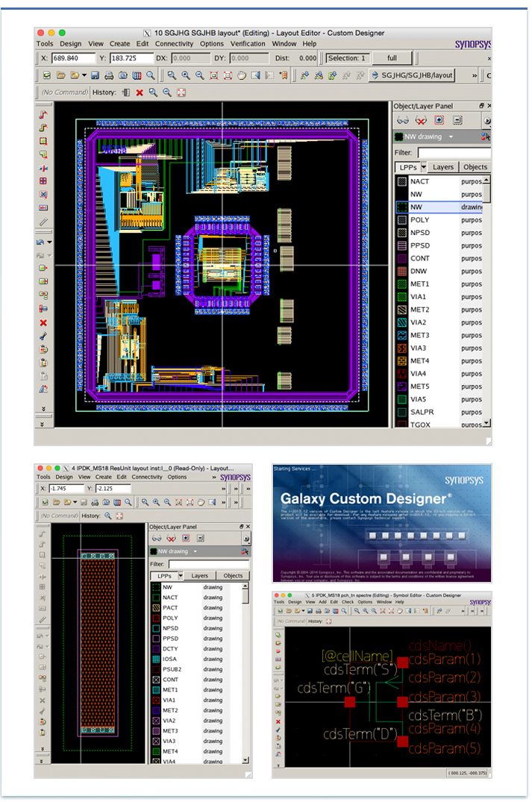Select the create rectangle tool in the SGJHG left toolbar

[43, 141]
